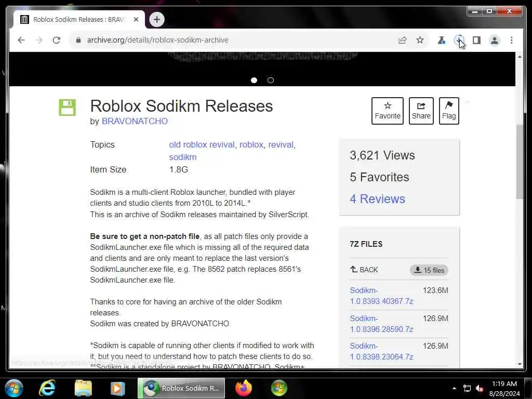532x399 pixels.
Task: Open the 'revival' topic link
Action: [x=281, y=144]
